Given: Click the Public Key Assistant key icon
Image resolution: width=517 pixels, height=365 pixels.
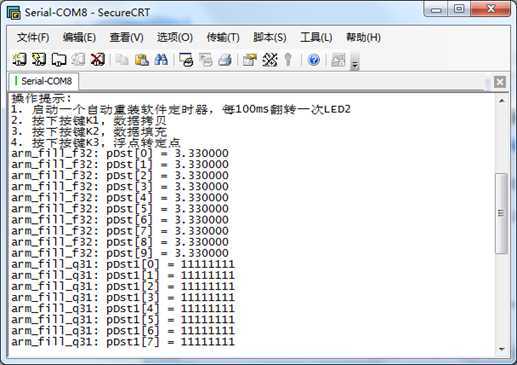Looking at the screenshot, I should [288, 60].
